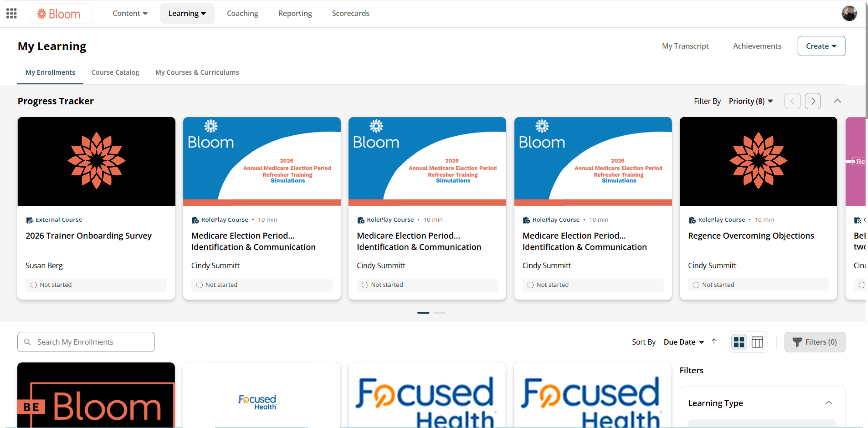Screen dimensions: 868x428
Task: Open Regence Overcoming Objections course thumbnail
Action: tap(758, 161)
